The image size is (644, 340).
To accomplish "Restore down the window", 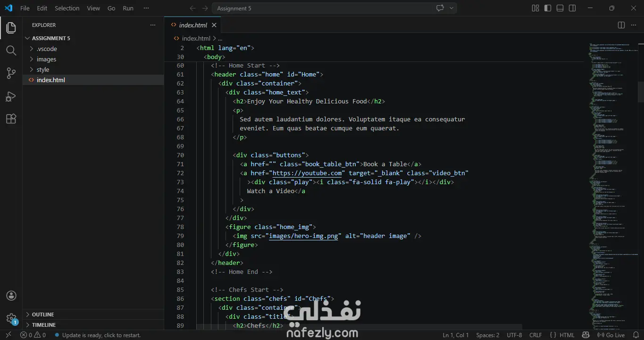I will [611, 8].
